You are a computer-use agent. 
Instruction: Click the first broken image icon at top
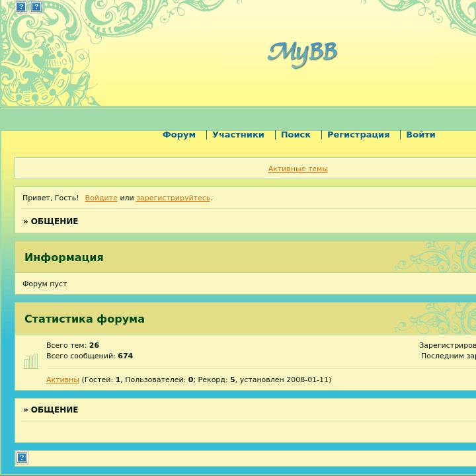[21, 7]
